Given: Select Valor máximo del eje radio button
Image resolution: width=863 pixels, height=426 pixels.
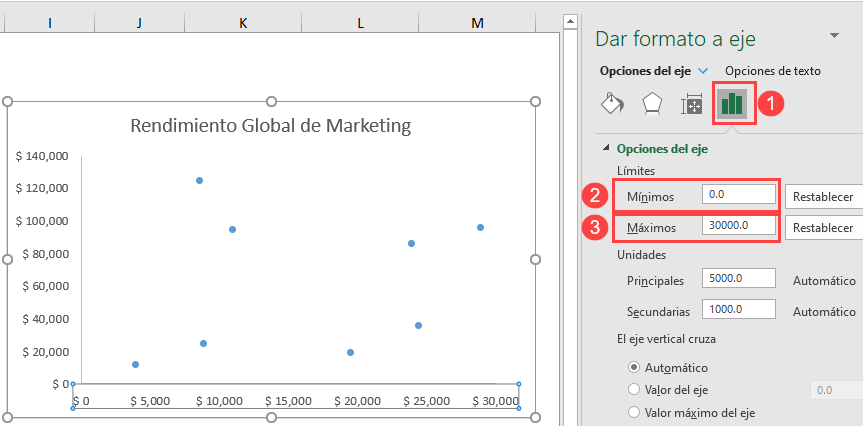Looking at the screenshot, I should point(634,412).
